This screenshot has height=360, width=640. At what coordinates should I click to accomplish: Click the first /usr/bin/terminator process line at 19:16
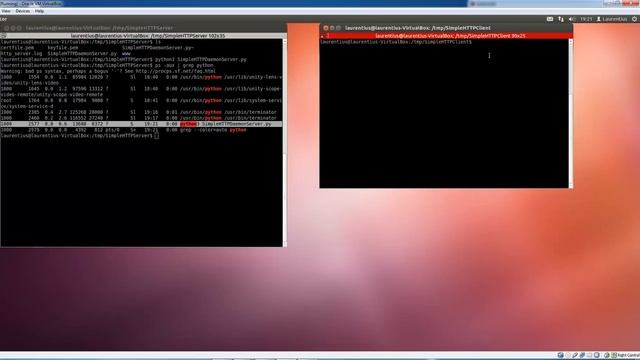click(139, 112)
